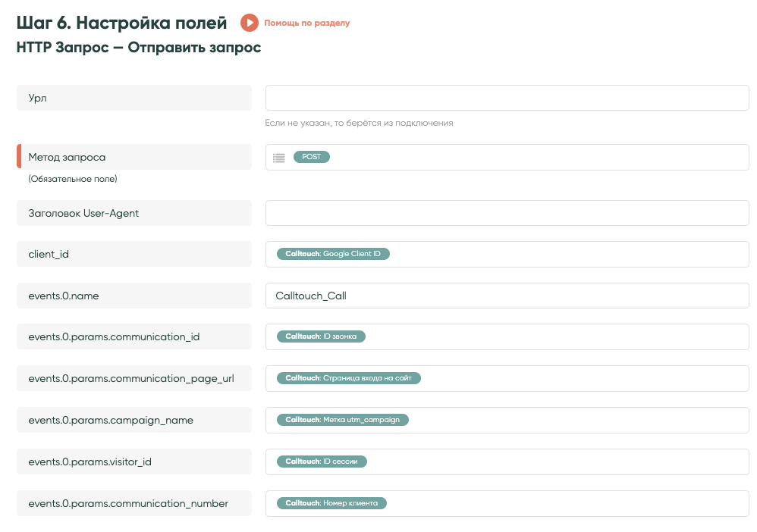
Task: Select the POST method tag
Action: pos(311,157)
